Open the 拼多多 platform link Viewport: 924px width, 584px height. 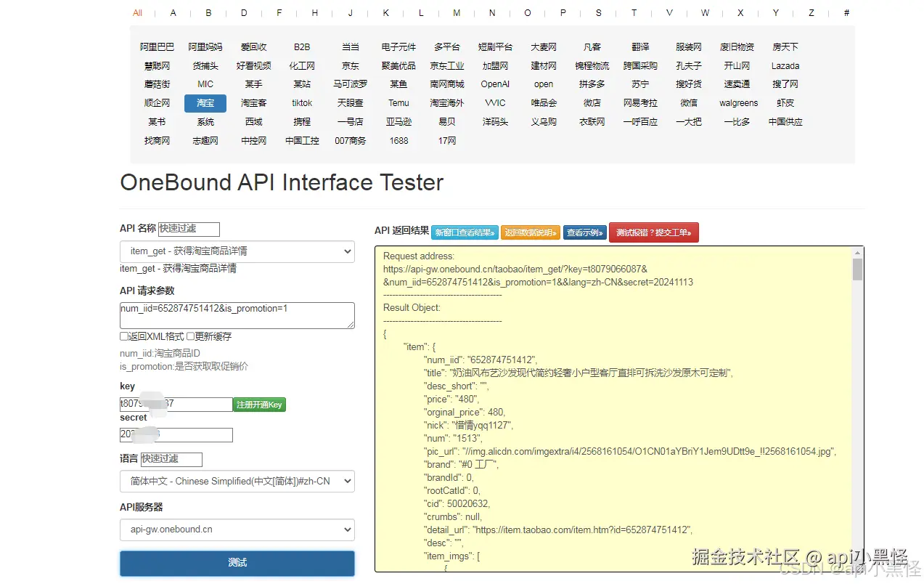coord(592,84)
